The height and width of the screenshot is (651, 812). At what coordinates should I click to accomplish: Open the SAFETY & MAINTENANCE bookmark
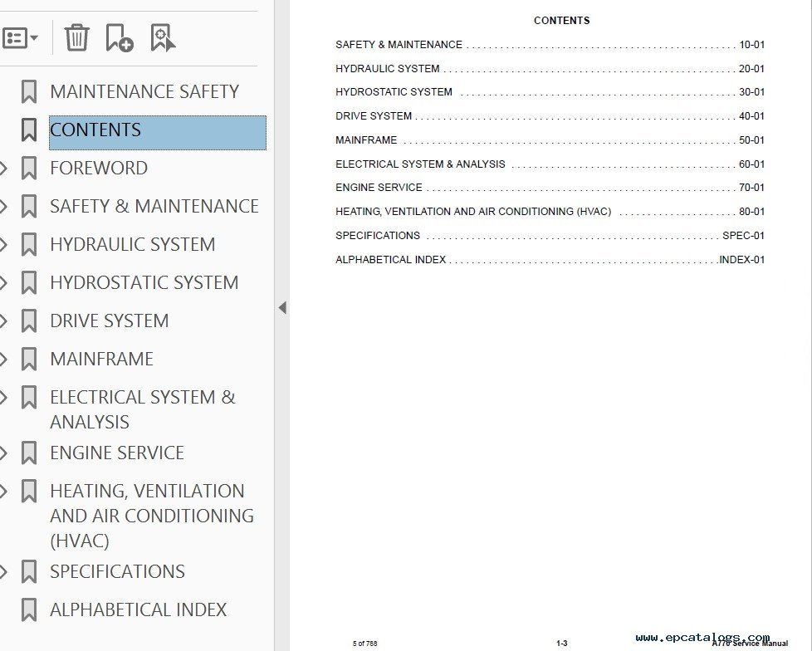tap(154, 207)
